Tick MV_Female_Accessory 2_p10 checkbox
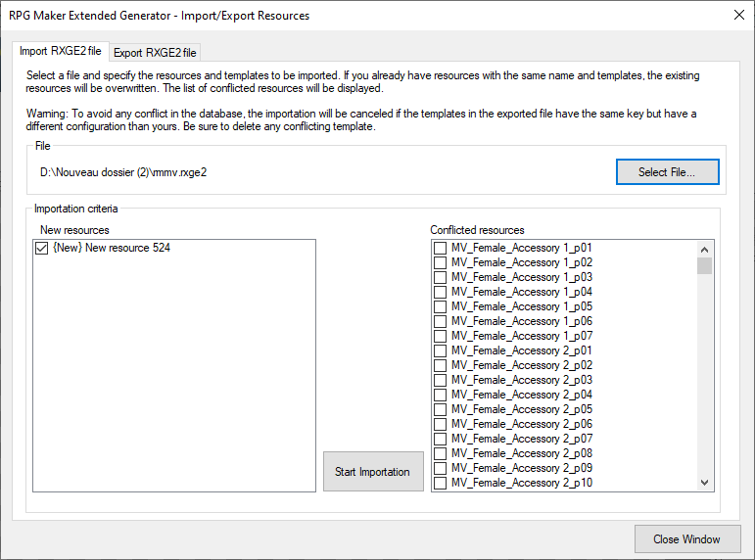 pos(440,483)
